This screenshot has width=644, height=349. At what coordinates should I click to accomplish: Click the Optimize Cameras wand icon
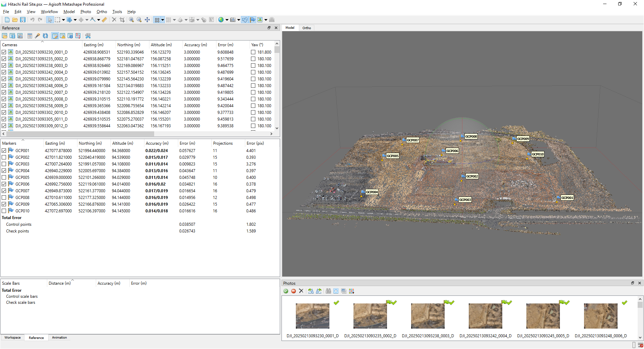pos(38,36)
